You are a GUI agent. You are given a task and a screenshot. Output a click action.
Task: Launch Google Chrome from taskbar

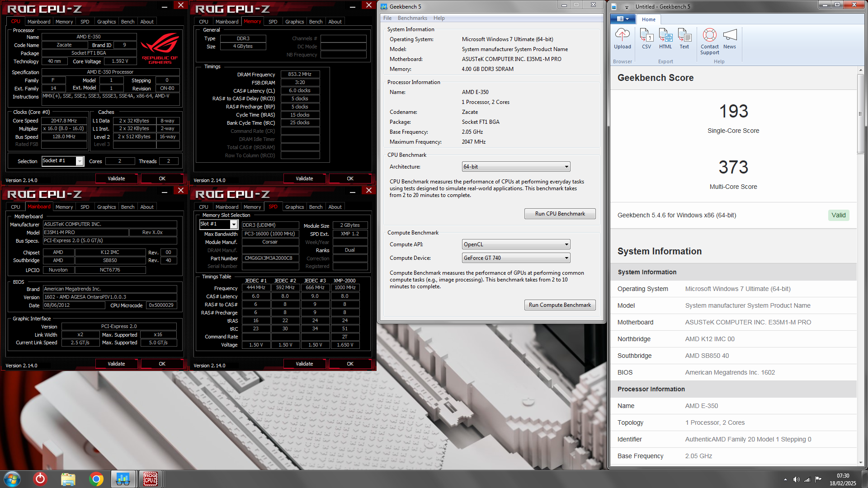point(95,479)
